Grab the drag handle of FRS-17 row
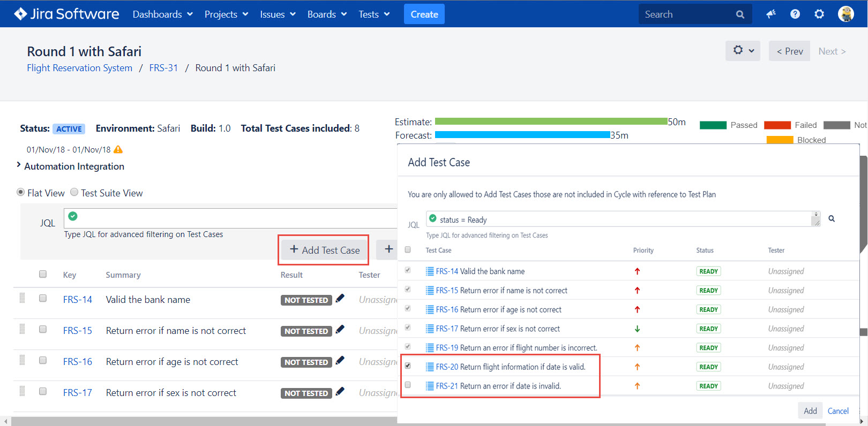This screenshot has height=426, width=868. (22, 391)
